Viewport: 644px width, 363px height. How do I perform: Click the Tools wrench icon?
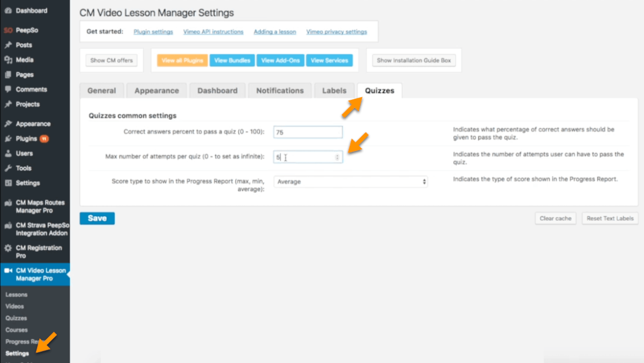point(8,168)
